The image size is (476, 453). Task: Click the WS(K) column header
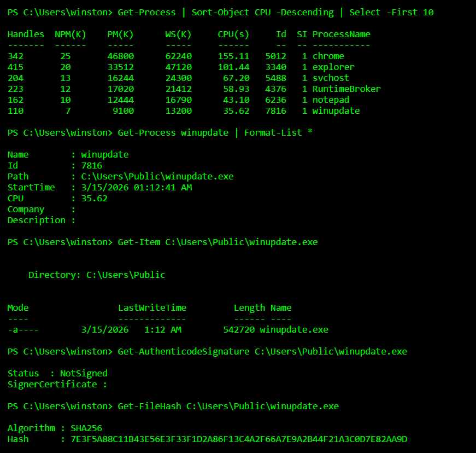point(178,34)
